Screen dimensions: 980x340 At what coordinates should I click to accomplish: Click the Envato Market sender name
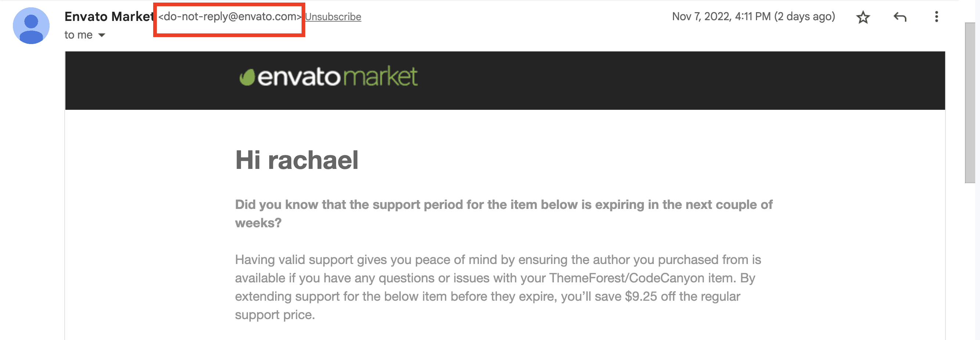[109, 17]
